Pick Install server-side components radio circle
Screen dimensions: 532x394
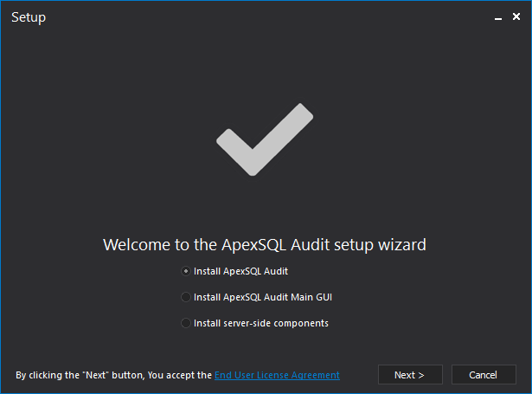click(186, 323)
